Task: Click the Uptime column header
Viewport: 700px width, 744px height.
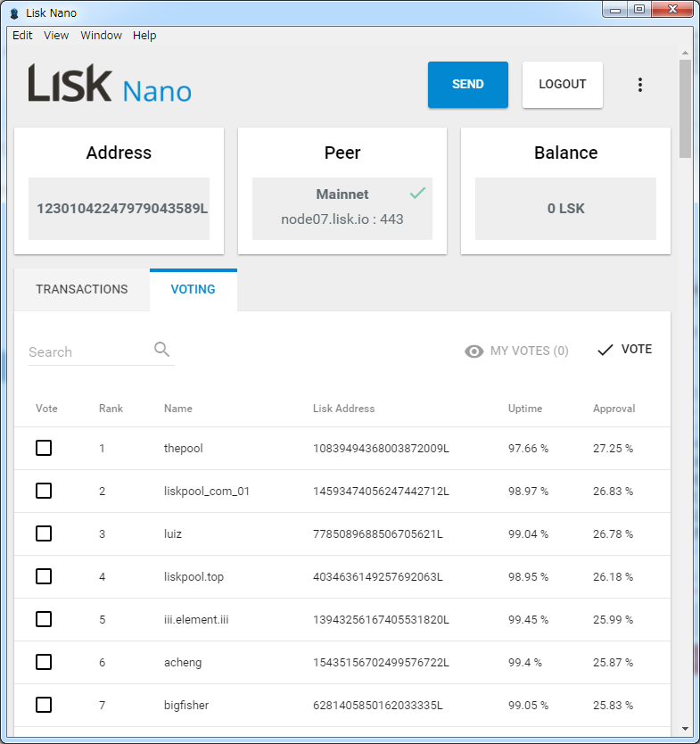Action: pyautogui.click(x=525, y=409)
